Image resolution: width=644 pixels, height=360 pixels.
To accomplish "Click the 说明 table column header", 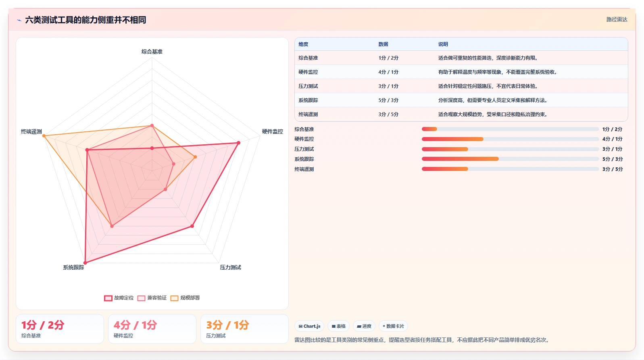I will point(443,44).
